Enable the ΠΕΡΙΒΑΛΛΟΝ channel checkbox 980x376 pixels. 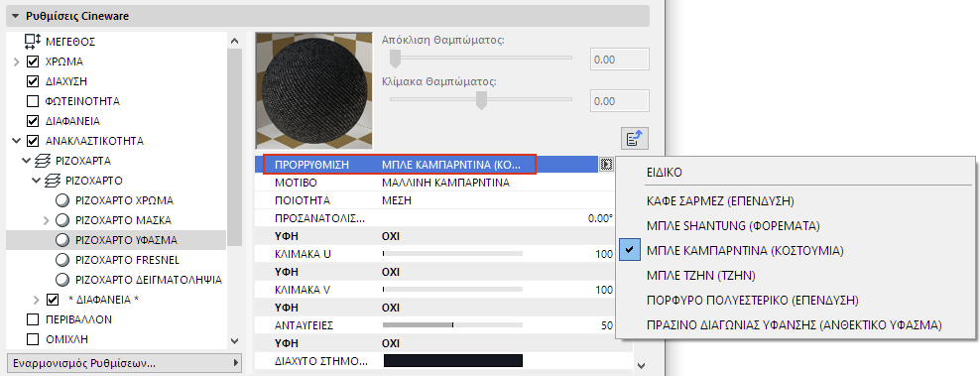point(33,319)
